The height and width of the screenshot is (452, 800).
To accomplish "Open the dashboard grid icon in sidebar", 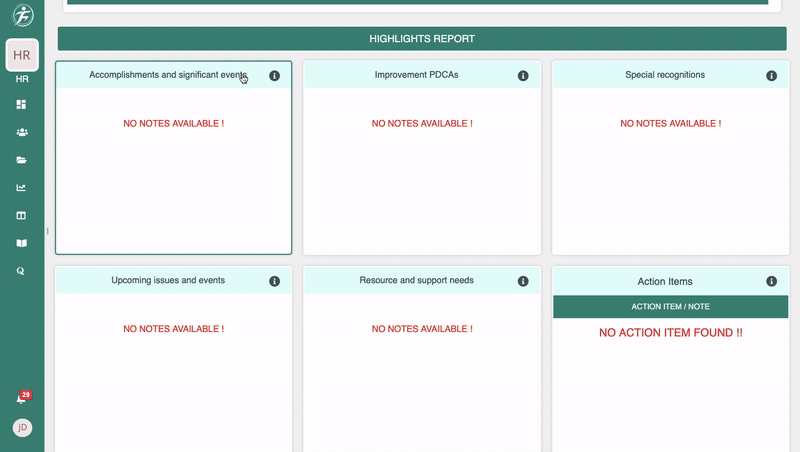I will 21,104.
